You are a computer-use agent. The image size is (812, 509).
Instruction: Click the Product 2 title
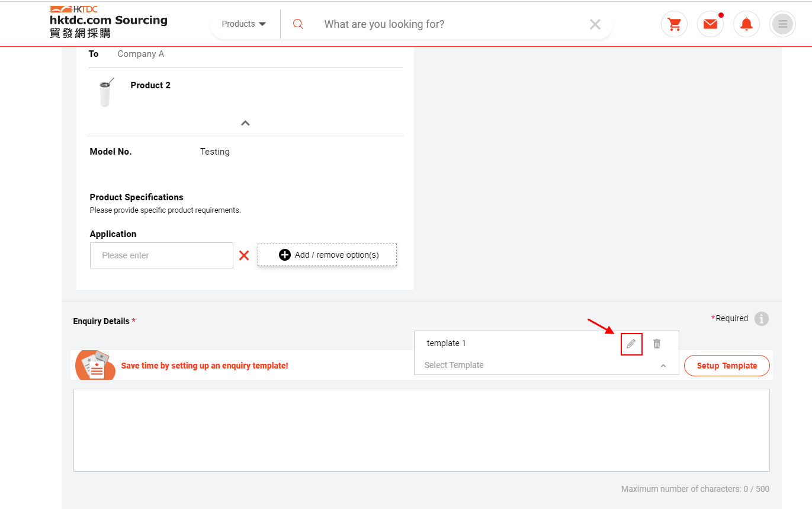150,85
